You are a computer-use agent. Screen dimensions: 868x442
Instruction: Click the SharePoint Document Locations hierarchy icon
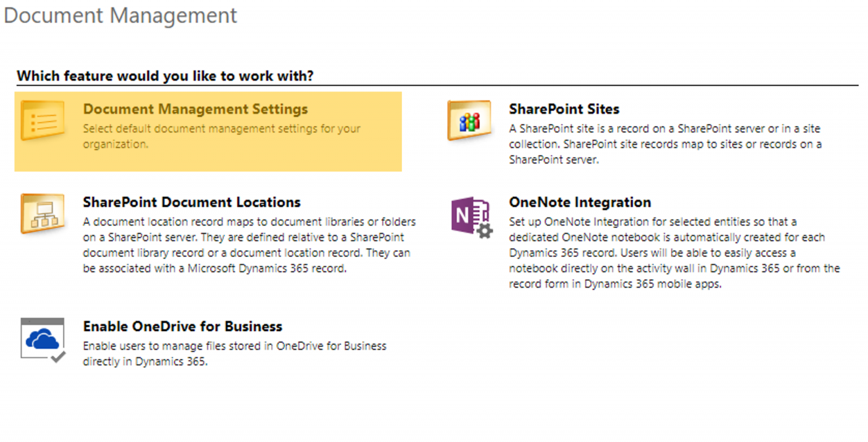(44, 213)
